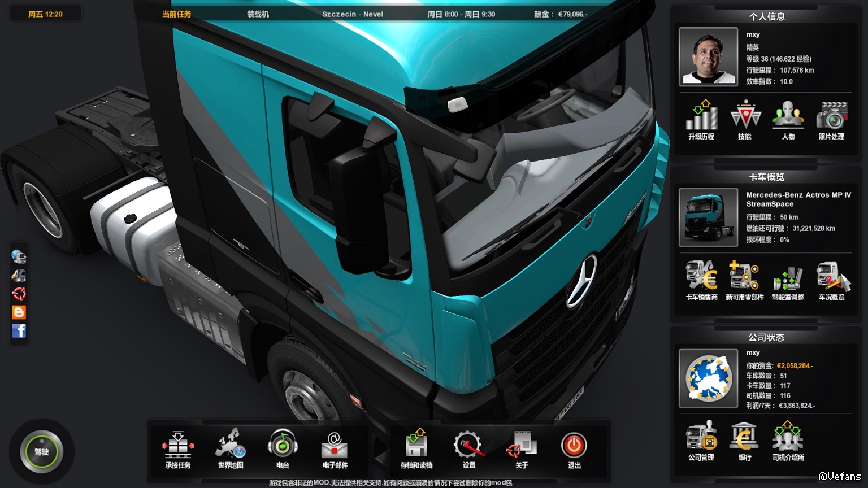Click the 个人信息 panel header
Viewport: 868px width, 488px height.
point(767,16)
